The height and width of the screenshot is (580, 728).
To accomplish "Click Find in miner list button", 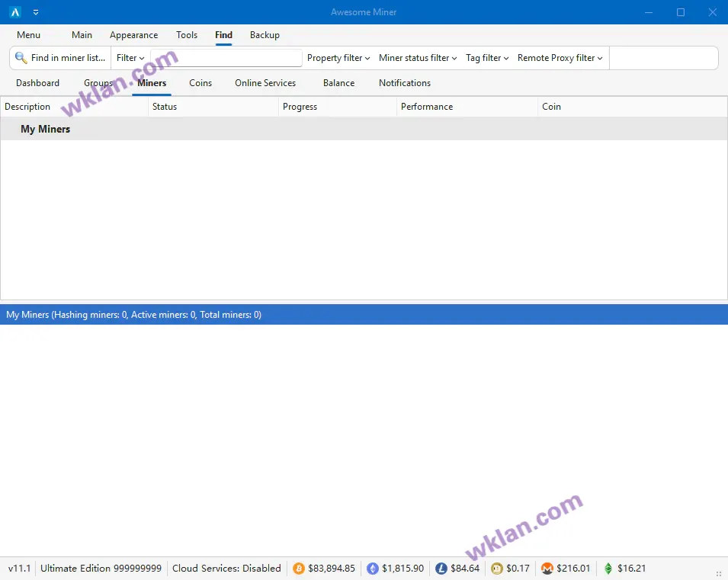I will (x=60, y=58).
